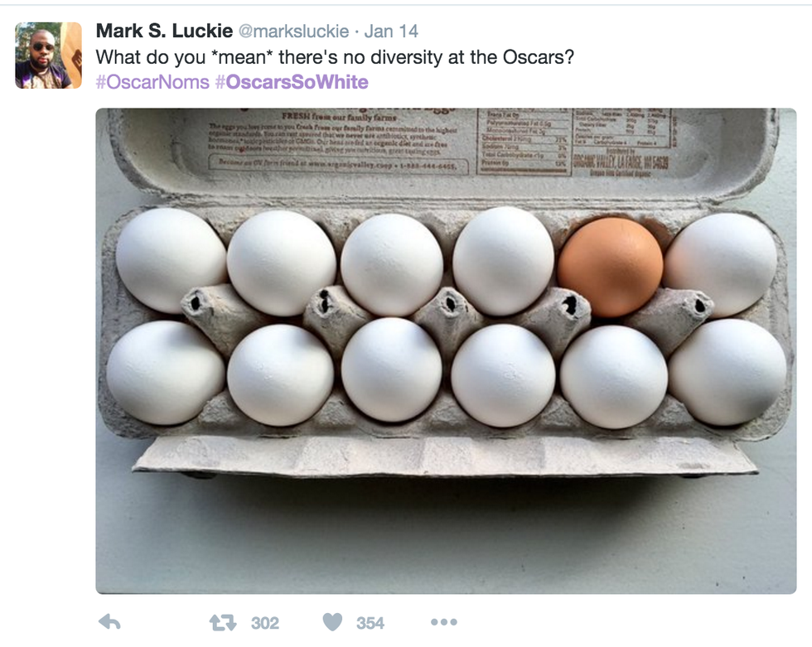The width and height of the screenshot is (812, 647).
Task: Open Mark S. Luckie's profile avatar
Action: click(48, 56)
